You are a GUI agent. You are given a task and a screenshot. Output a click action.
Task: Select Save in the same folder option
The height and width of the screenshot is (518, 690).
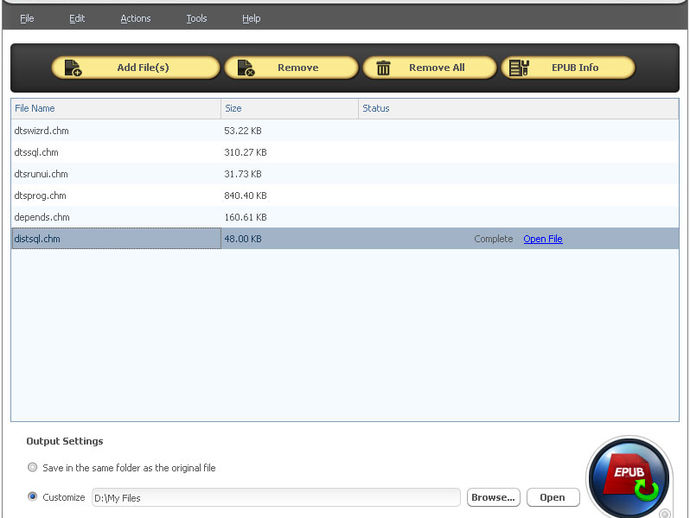(x=32, y=467)
